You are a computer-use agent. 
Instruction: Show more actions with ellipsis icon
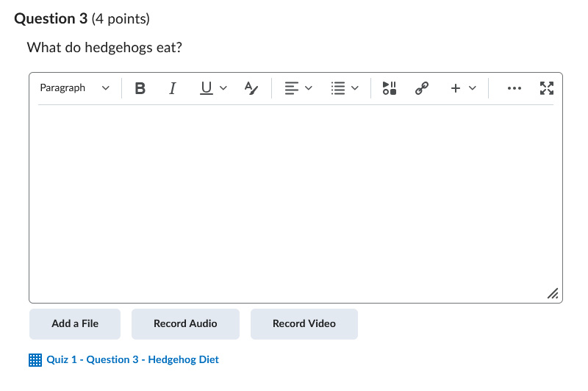(x=514, y=88)
